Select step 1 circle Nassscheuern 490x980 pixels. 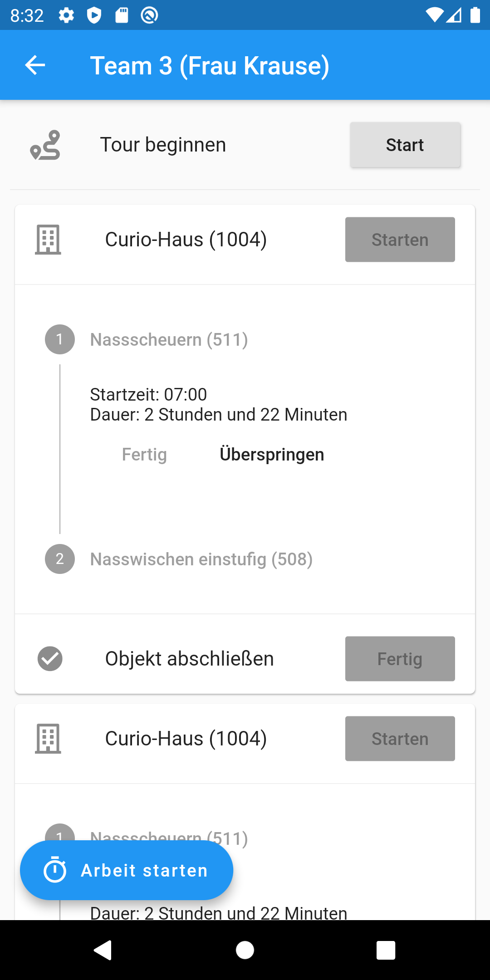pos(60,339)
